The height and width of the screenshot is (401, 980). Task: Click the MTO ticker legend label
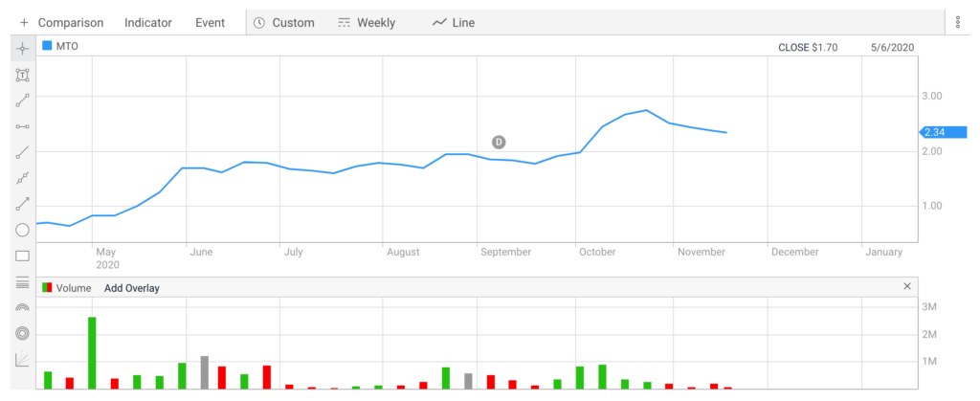click(67, 46)
